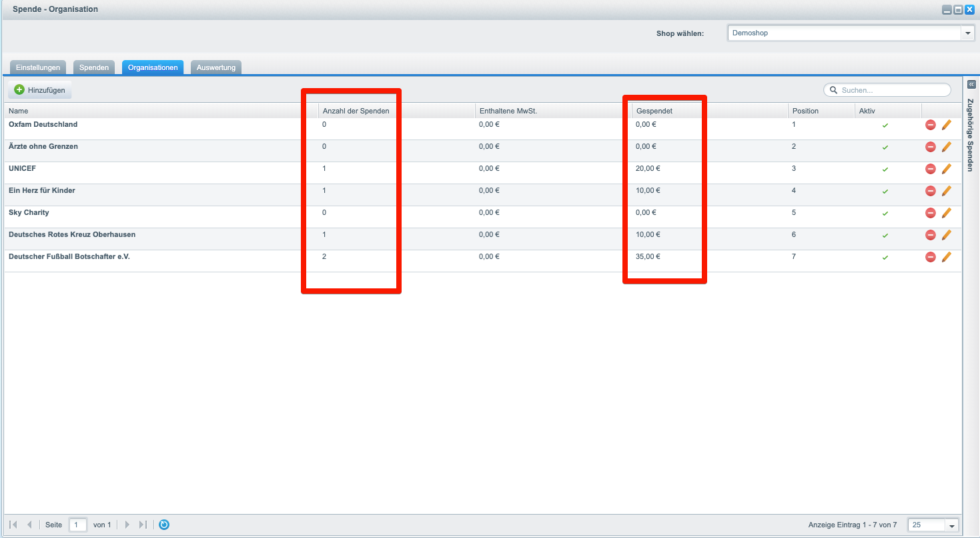980x538 pixels.
Task: Toggle Aktiv for Deutscher Fußball Botschafter e.V.
Action: (x=885, y=258)
